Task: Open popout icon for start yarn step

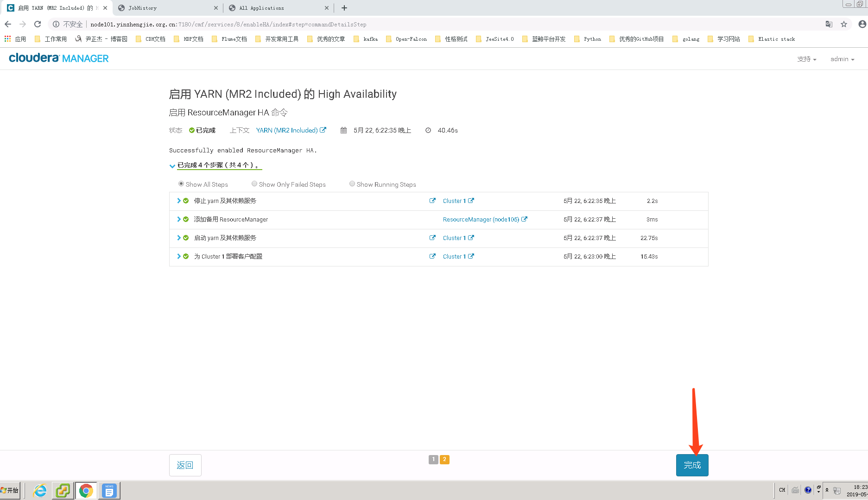Action: pos(432,238)
